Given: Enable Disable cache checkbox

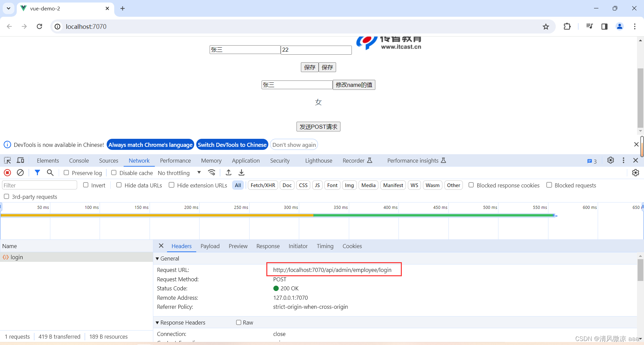Looking at the screenshot, I should pos(114,173).
